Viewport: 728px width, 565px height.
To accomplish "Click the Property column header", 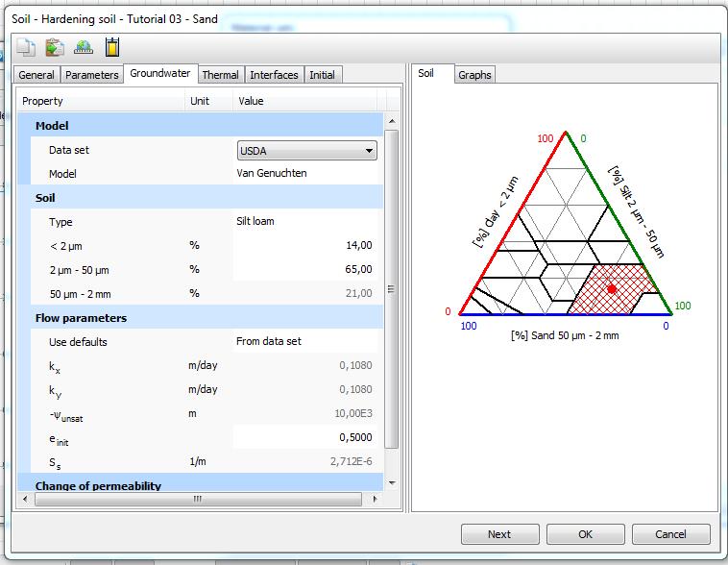I will tap(101, 101).
